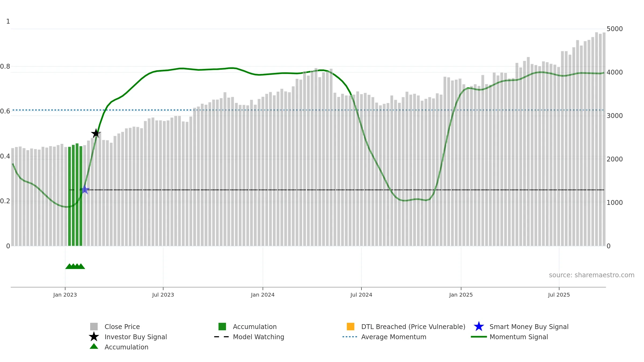Hide the DTL Breached (Price Vulnerable) series
The width and height of the screenshot is (644, 362).
click(x=413, y=327)
